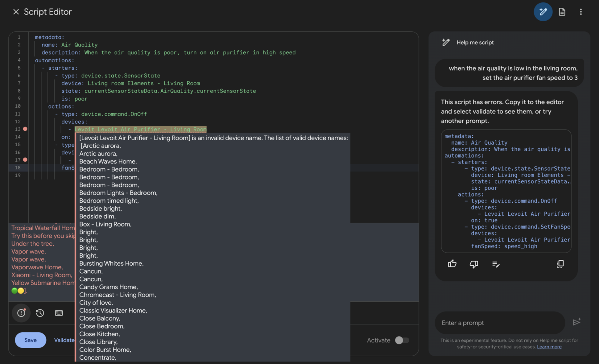Open the script document icon in the toolbar
This screenshot has height=364, width=599.
pos(562,11)
